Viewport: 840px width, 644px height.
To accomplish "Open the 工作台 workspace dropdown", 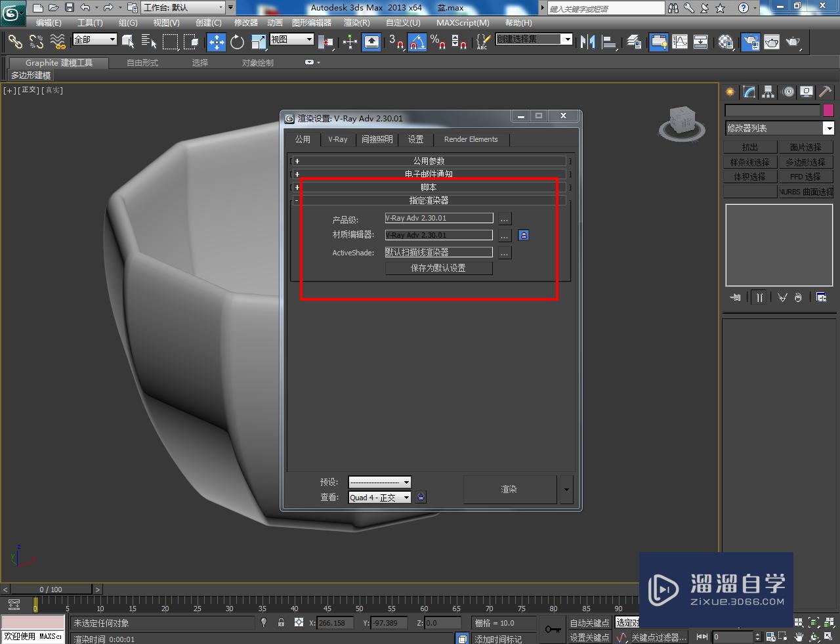I will point(182,7).
